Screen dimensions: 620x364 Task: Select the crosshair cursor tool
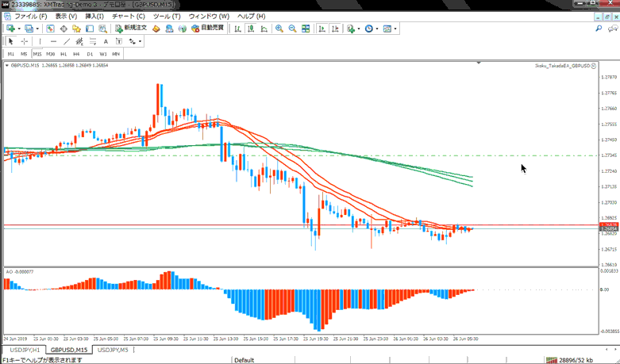(24, 41)
